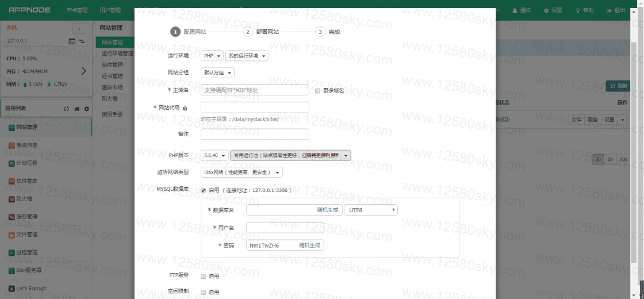Image resolution: width=644 pixels, height=299 pixels.
Task: Open 用户管理 in top navigation
Action: 110,10
